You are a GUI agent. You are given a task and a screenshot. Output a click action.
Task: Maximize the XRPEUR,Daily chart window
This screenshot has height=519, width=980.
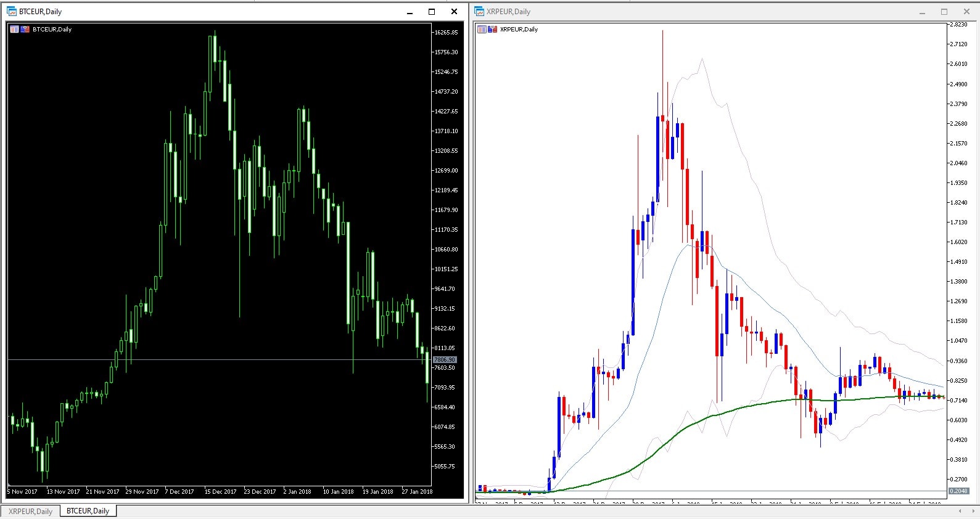944,11
